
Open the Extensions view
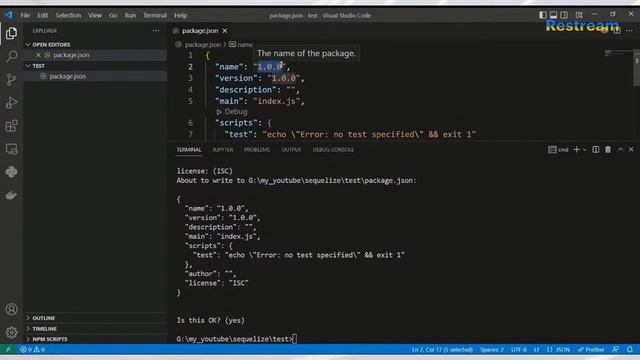[11, 126]
